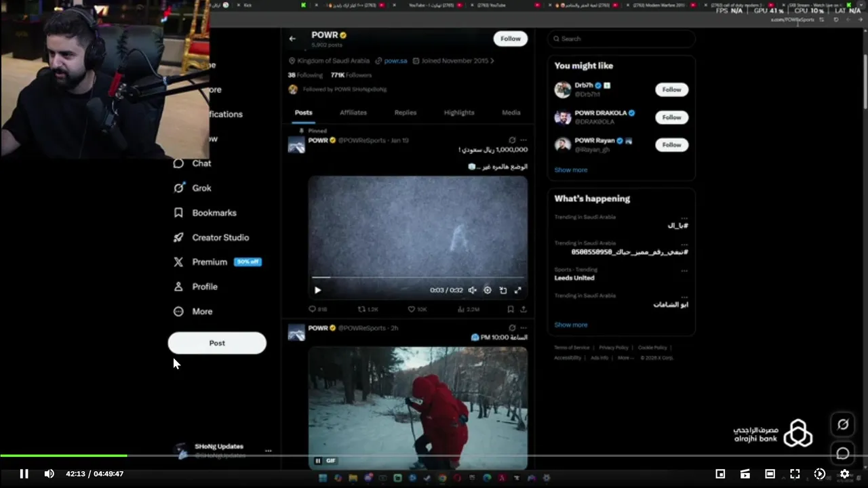
Task: Switch to the Highlights tab
Action: [x=459, y=113]
